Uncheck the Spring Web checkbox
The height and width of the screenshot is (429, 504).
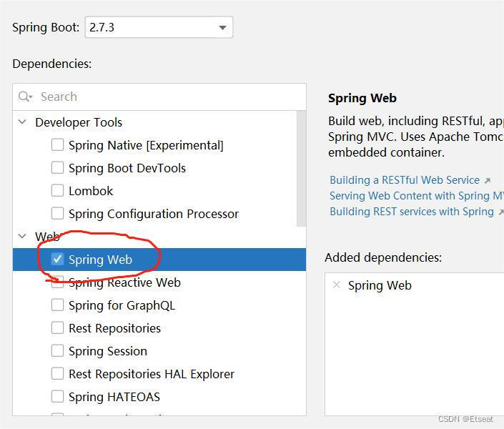pyautogui.click(x=57, y=260)
